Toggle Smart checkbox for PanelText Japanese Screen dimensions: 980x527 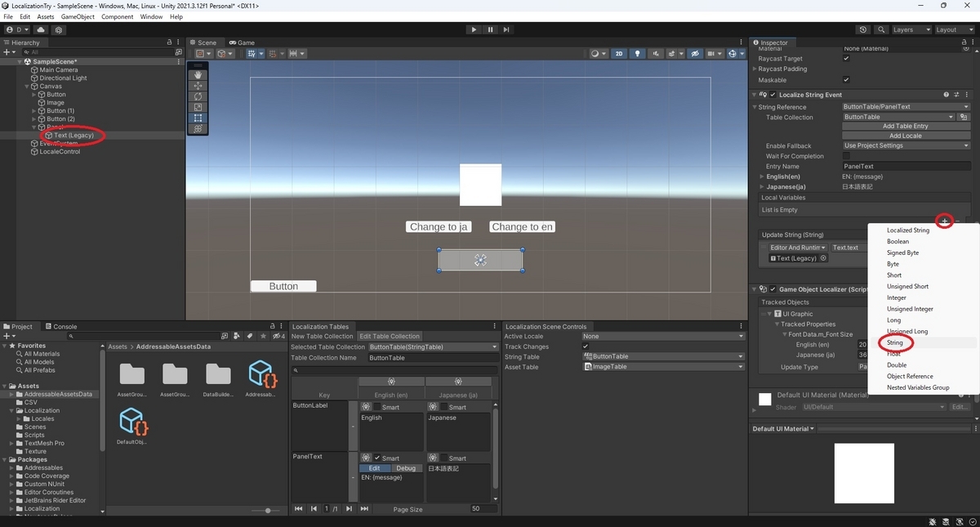click(444, 458)
